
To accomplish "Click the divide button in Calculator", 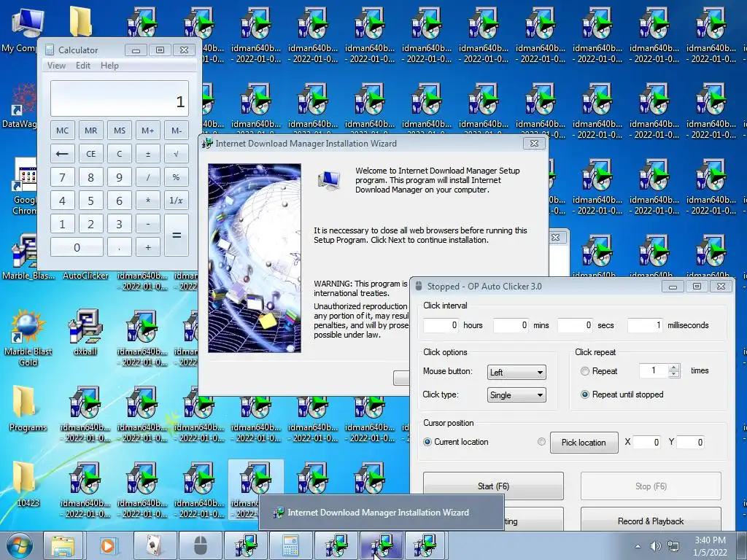I will coord(147,177).
